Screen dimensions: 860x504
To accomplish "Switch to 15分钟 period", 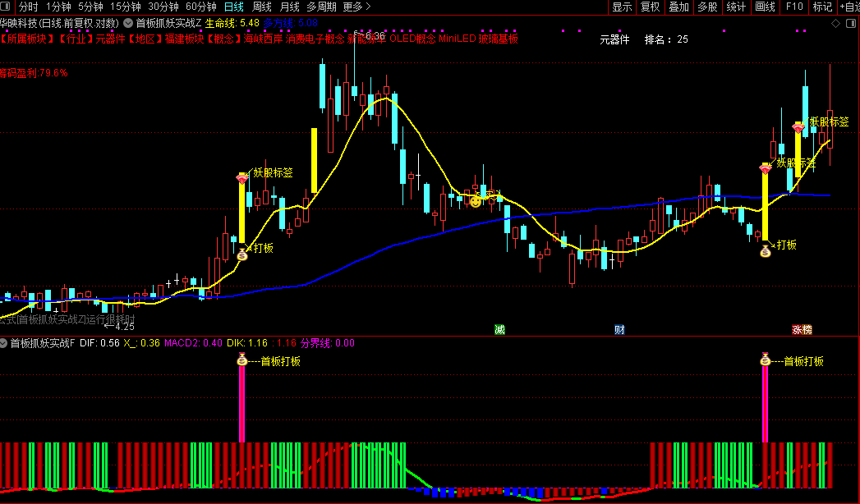I will (x=126, y=7).
